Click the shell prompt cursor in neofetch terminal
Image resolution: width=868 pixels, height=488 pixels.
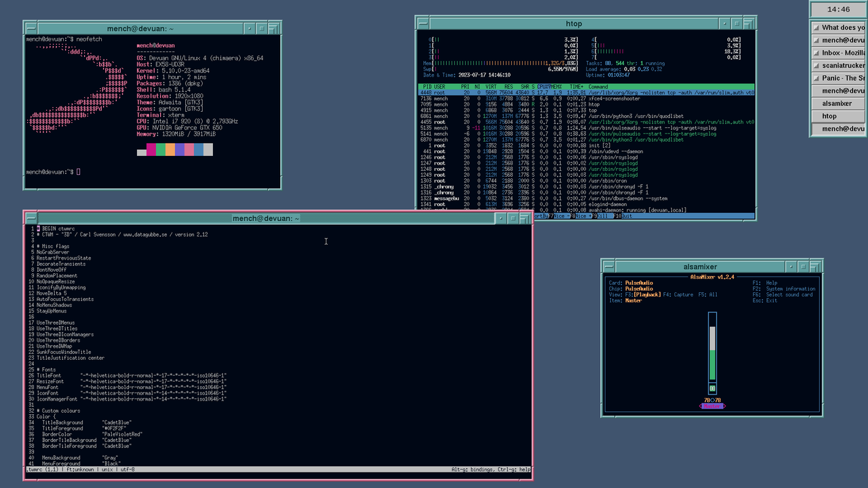pyautogui.click(x=78, y=172)
